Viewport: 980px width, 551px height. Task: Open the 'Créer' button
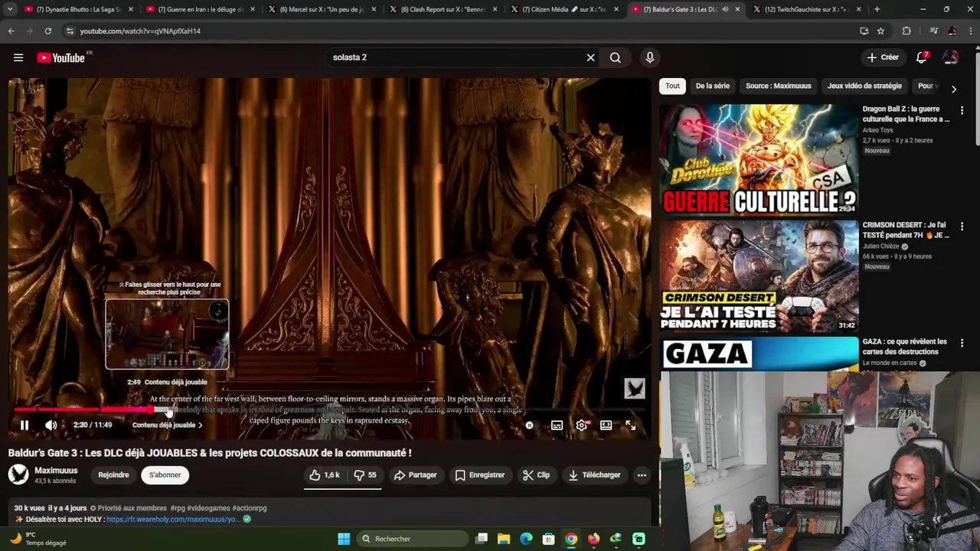point(883,57)
